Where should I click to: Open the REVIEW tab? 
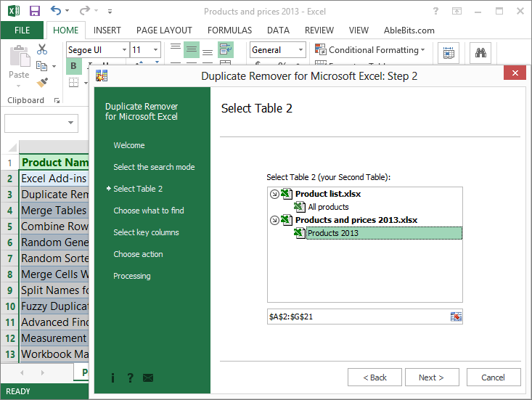click(x=319, y=30)
